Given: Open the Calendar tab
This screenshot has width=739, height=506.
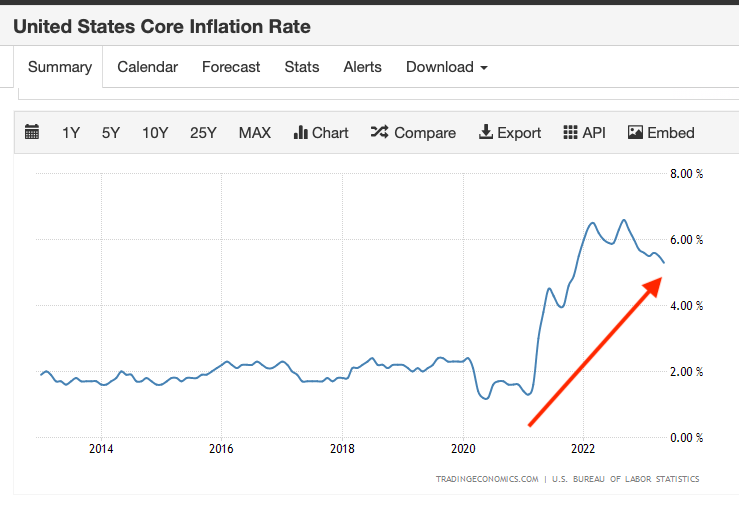Looking at the screenshot, I should (x=147, y=67).
